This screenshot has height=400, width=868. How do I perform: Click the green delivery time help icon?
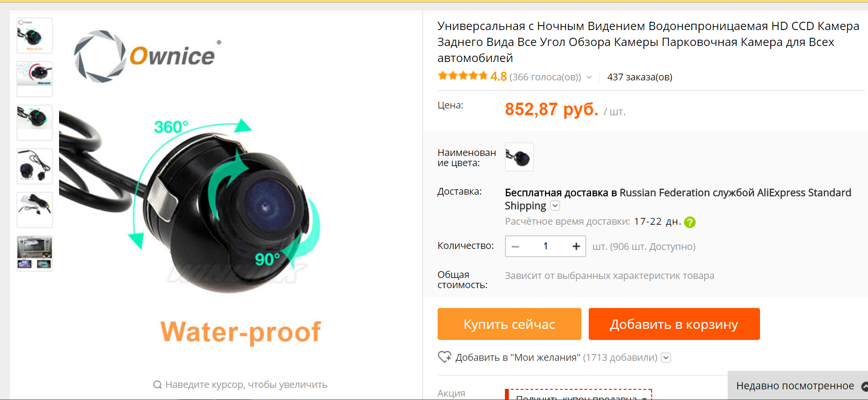(690, 222)
